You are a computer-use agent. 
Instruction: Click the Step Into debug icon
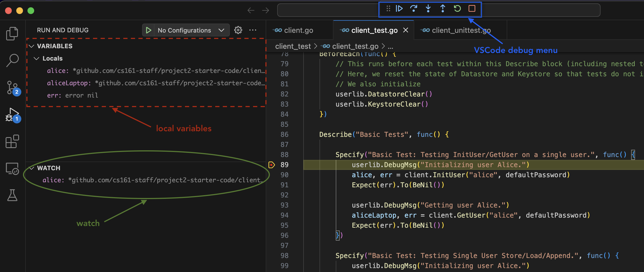(x=428, y=8)
